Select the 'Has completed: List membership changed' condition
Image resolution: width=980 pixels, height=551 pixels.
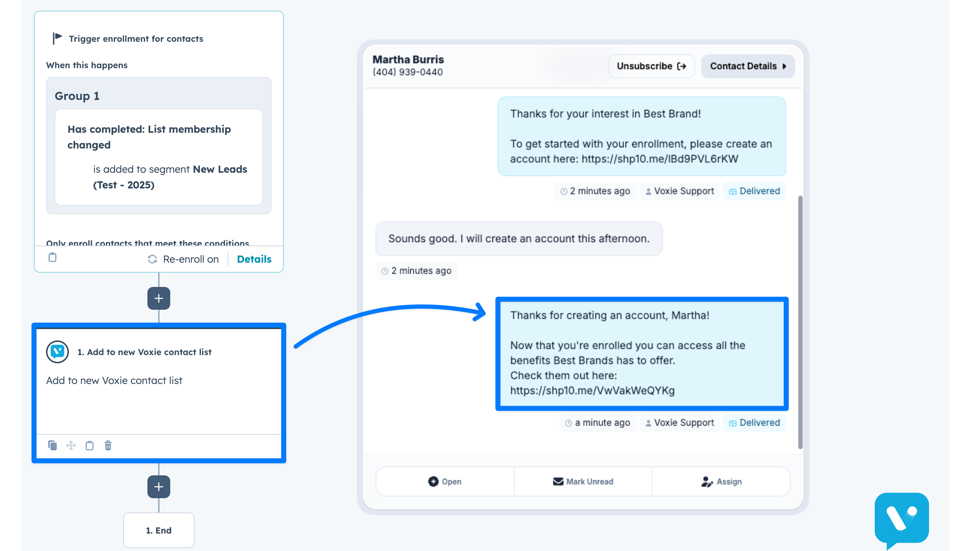pos(159,157)
